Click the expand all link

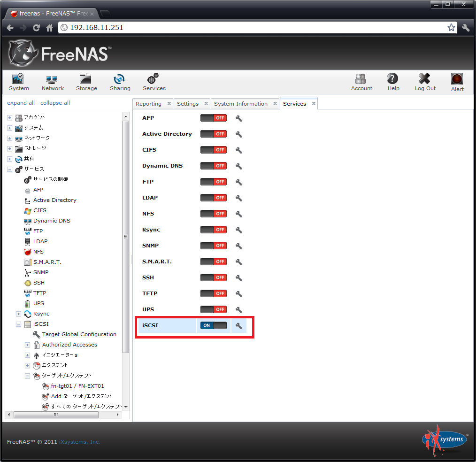[x=21, y=103]
